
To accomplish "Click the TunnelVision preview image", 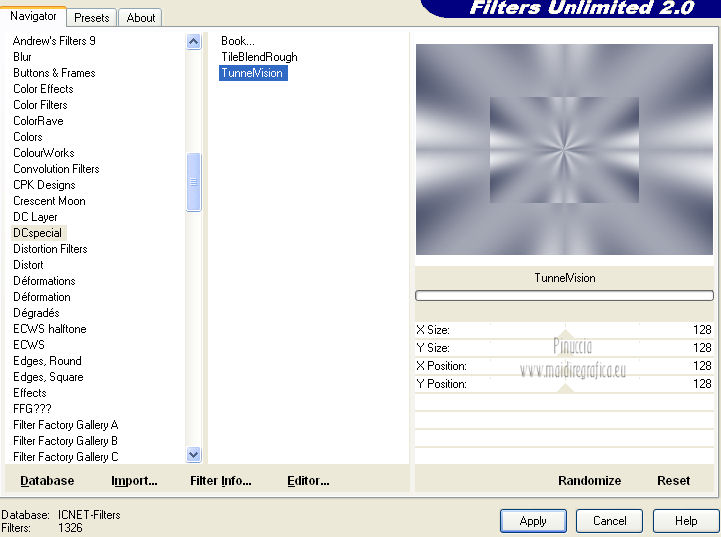I will point(564,149).
